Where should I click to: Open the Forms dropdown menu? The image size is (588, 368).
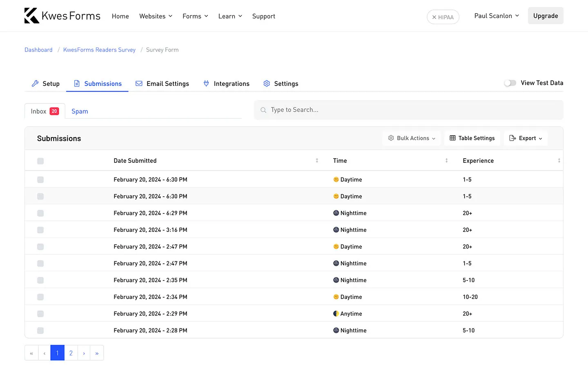195,16
